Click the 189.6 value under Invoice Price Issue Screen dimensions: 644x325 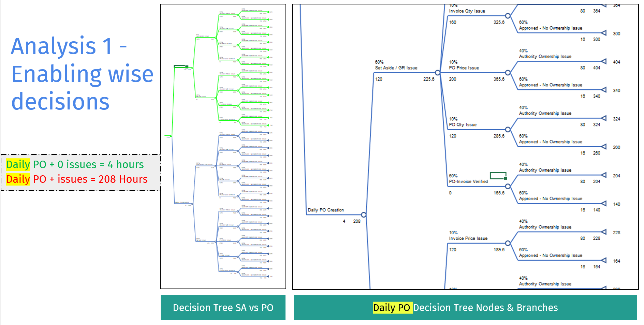point(499,250)
